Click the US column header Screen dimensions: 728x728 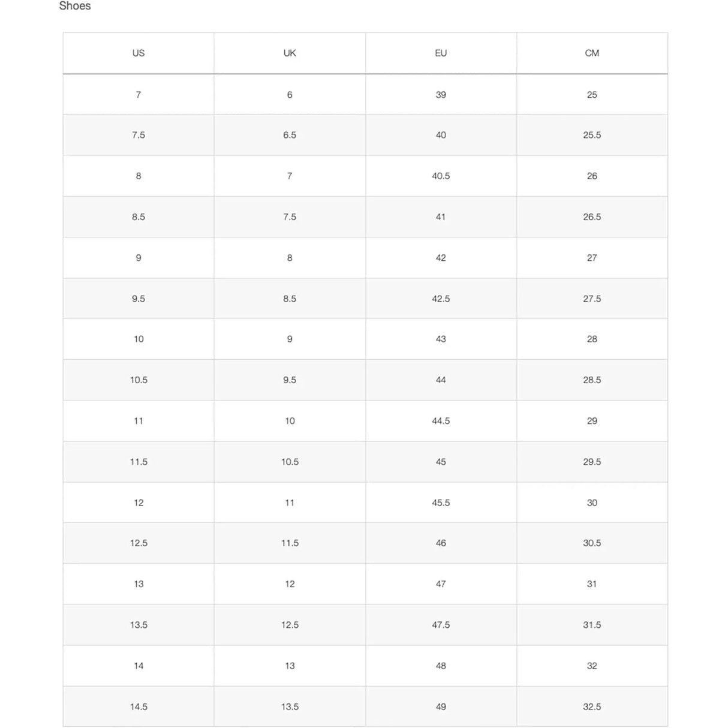(139, 53)
